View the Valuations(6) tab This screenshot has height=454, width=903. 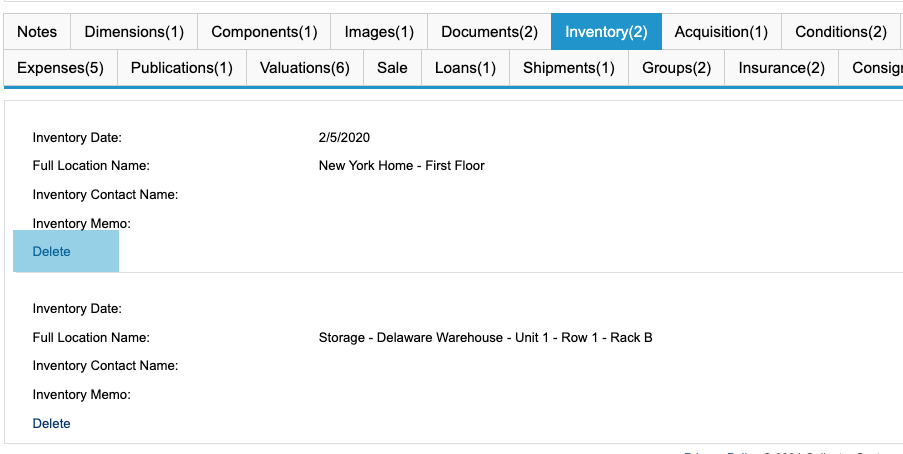pyautogui.click(x=305, y=68)
